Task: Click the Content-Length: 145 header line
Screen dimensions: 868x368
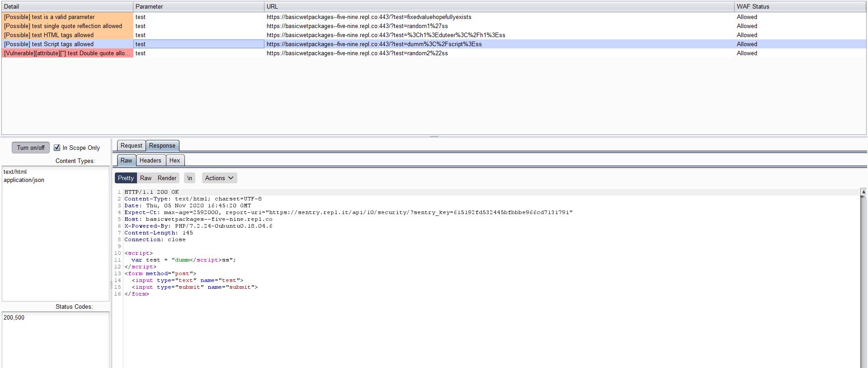Action: tap(159, 233)
